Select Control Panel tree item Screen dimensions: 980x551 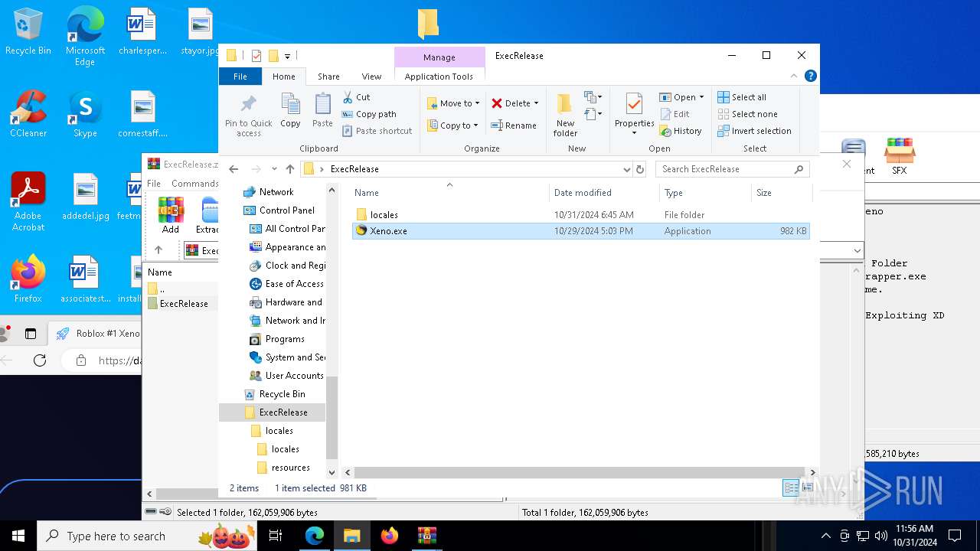[x=286, y=210]
